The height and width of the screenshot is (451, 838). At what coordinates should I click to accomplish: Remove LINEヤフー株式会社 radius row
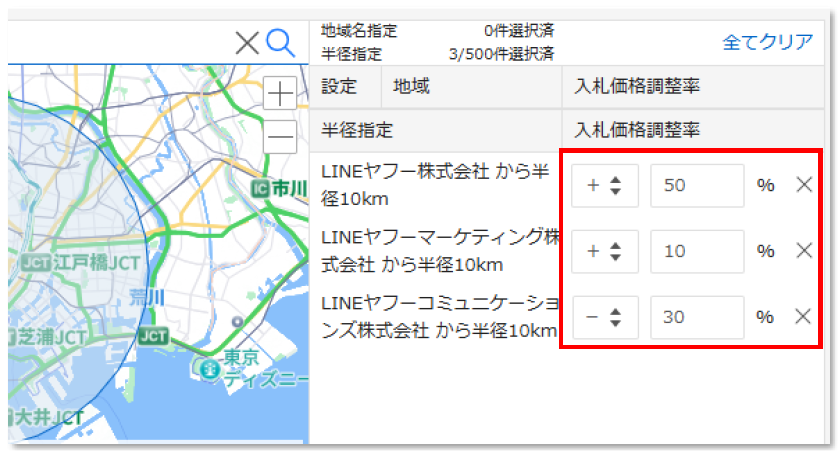point(804,185)
